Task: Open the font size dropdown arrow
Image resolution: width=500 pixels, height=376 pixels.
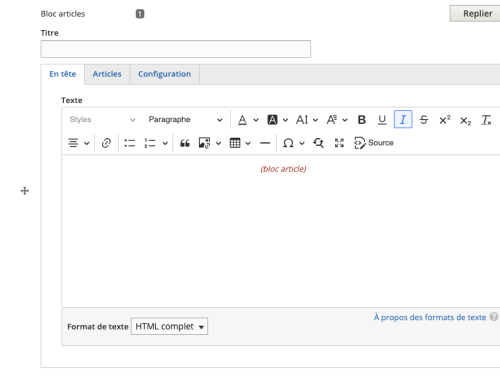Action: pyautogui.click(x=315, y=120)
